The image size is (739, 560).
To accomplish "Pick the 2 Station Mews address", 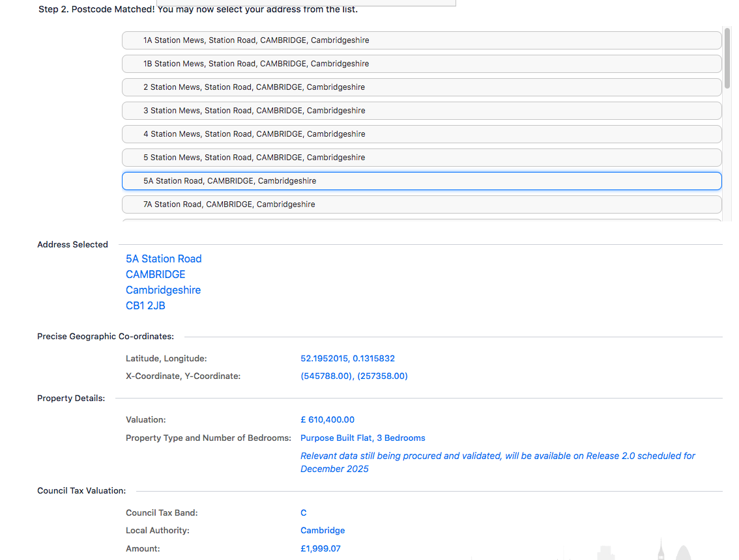I will coord(421,87).
